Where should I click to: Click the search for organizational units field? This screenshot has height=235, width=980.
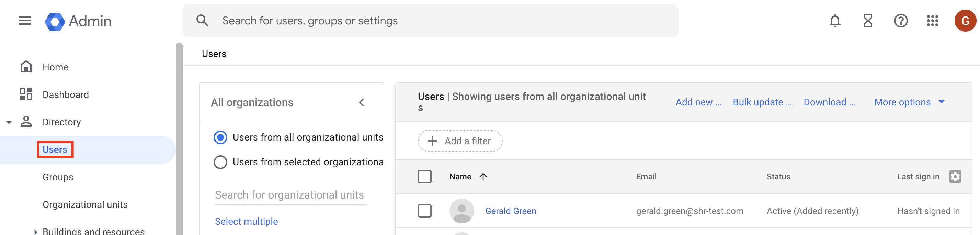coord(290,195)
